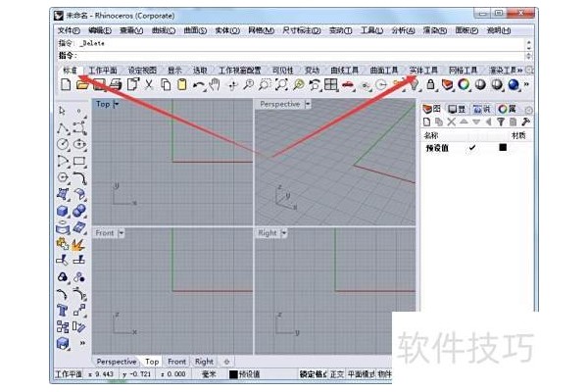
Task: Click the Cut scissors icon
Action: (149, 84)
